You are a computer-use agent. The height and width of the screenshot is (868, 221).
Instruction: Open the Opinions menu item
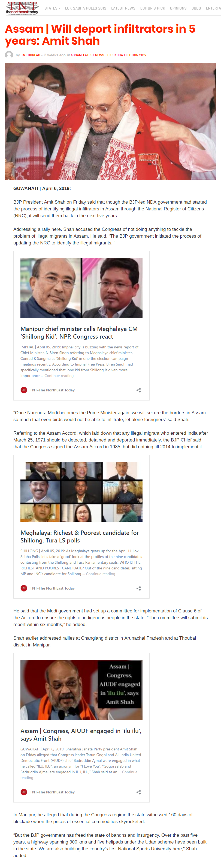[x=178, y=8]
